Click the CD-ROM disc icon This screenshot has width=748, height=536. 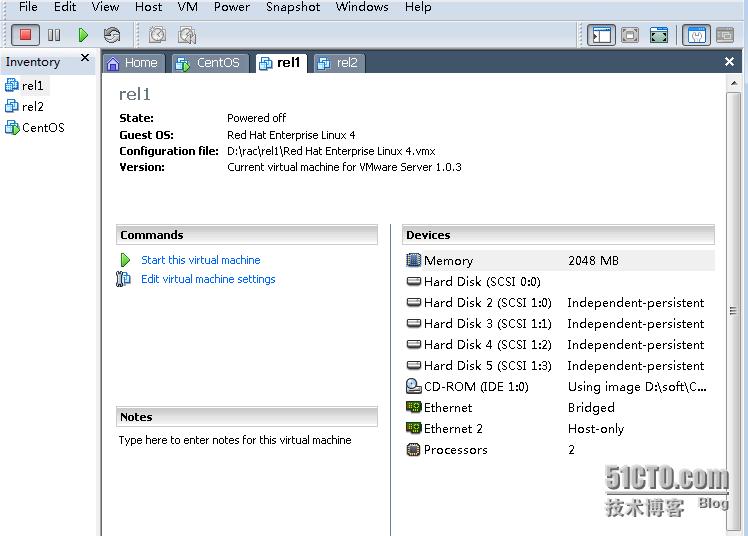(x=413, y=386)
